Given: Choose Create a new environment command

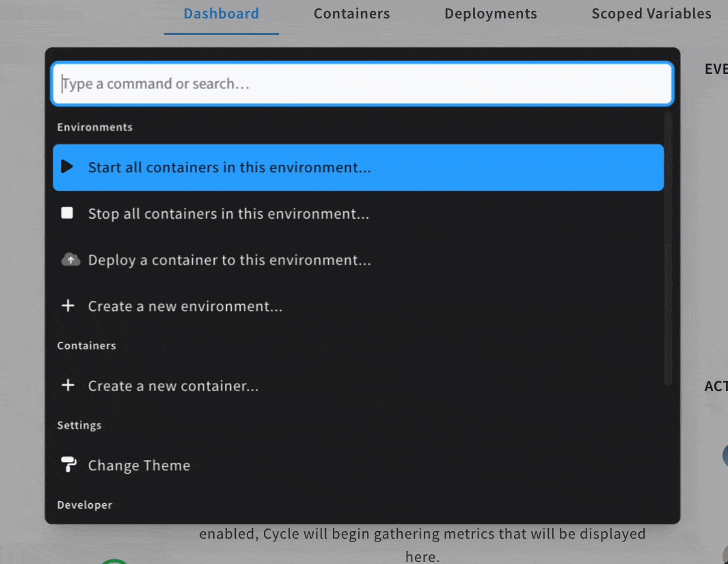Looking at the screenshot, I should click(185, 307).
